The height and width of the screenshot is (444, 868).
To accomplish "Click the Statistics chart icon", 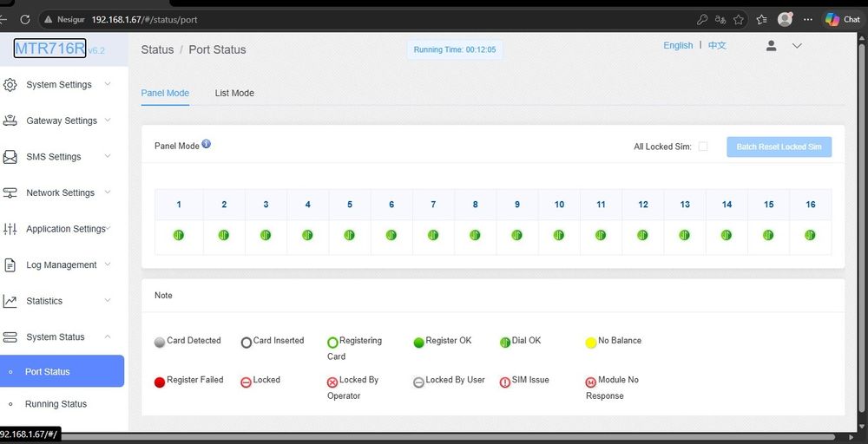I will 10,301.
